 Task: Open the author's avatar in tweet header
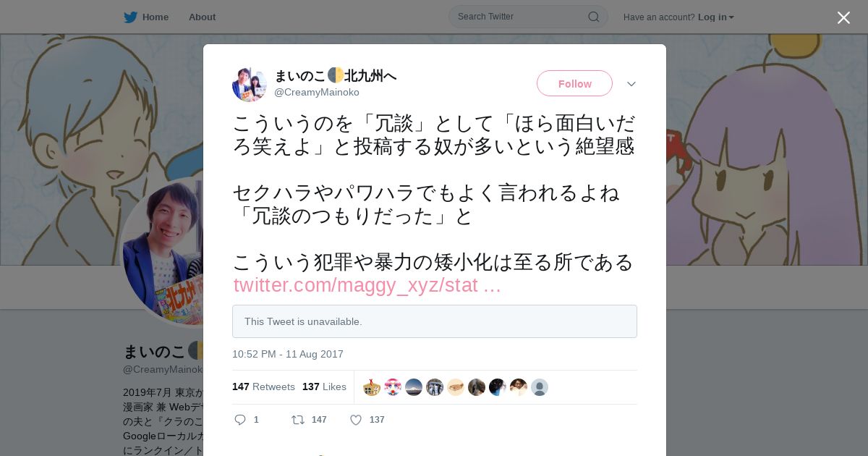click(250, 85)
